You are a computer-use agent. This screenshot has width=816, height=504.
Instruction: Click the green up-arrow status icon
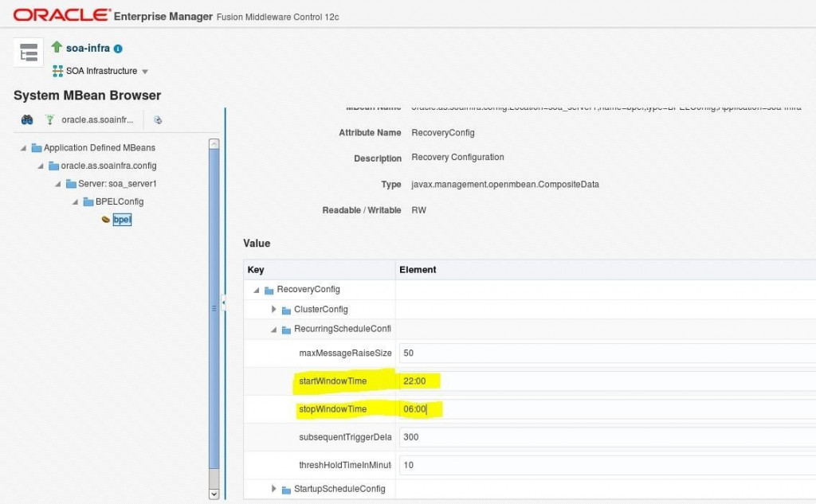(57, 47)
